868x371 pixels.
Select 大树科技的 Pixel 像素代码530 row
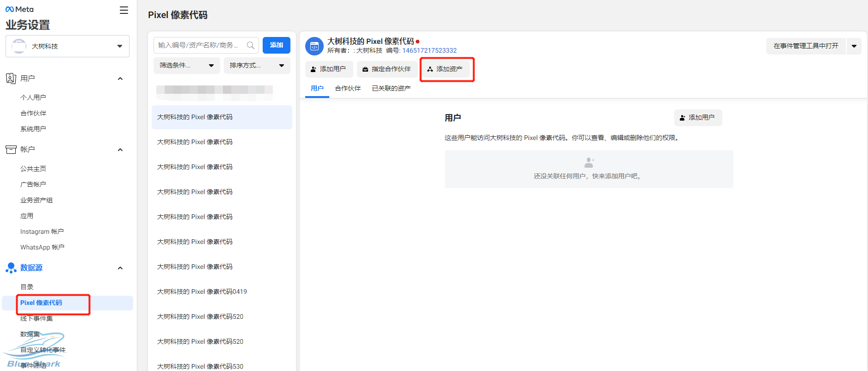[222, 366]
